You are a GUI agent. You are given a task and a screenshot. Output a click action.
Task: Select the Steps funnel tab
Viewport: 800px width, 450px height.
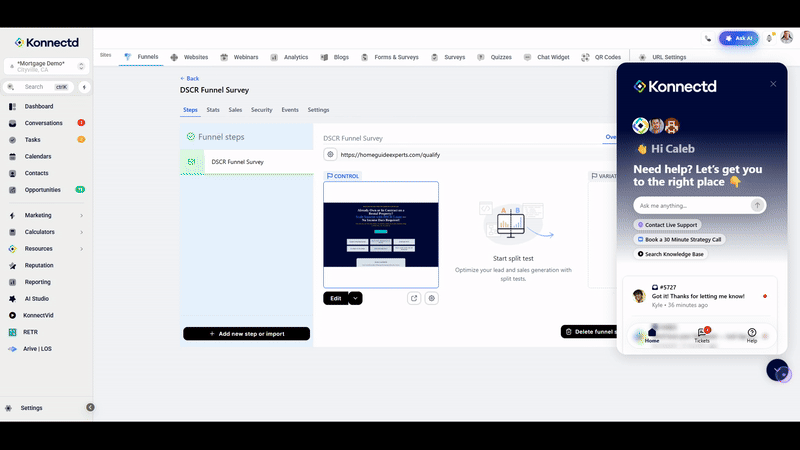pyautogui.click(x=190, y=110)
